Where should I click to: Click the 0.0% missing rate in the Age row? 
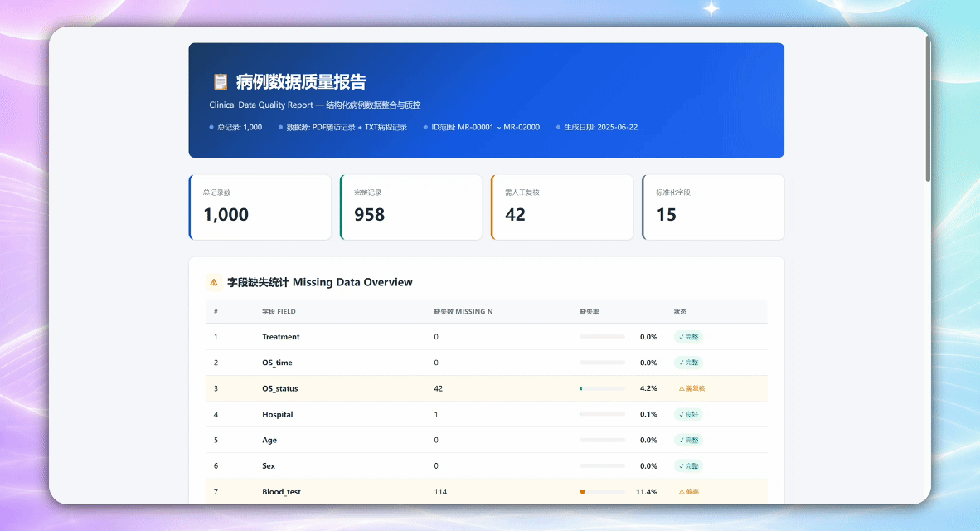pos(648,441)
